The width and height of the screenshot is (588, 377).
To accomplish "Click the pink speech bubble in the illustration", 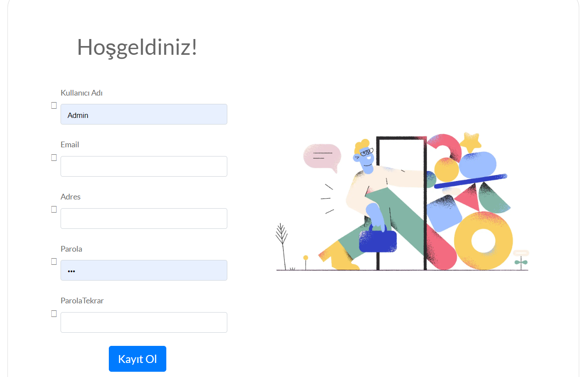I will pyautogui.click(x=322, y=156).
